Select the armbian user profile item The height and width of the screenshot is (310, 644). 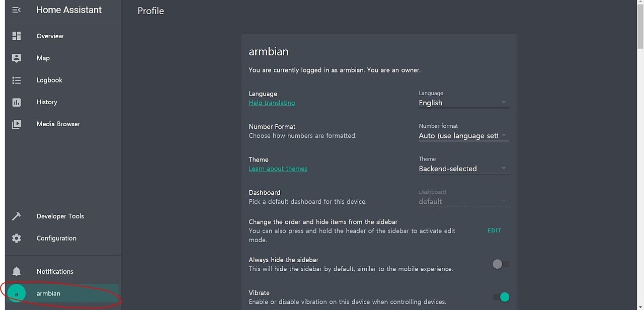[x=63, y=293]
